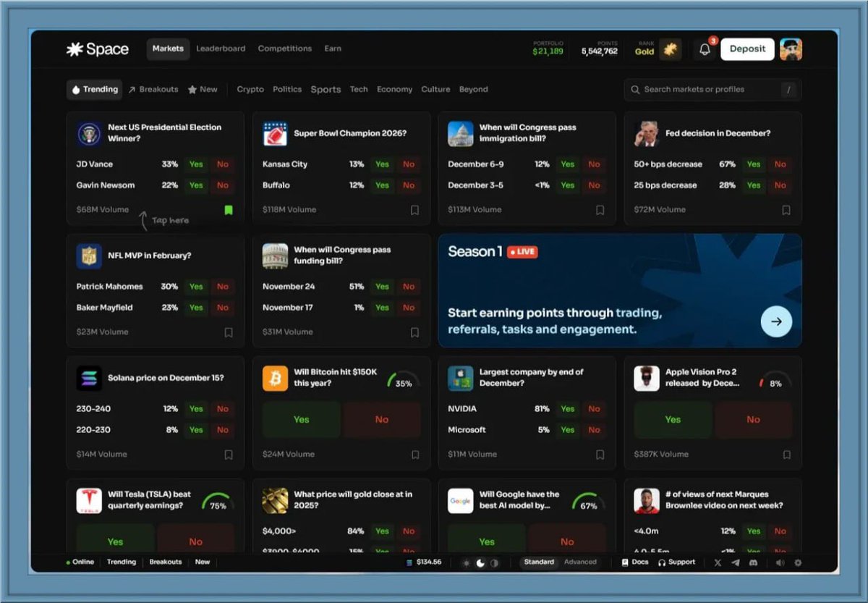Viewport: 868px width, 603px height.
Task: Open the notifications bell icon
Action: (x=705, y=49)
